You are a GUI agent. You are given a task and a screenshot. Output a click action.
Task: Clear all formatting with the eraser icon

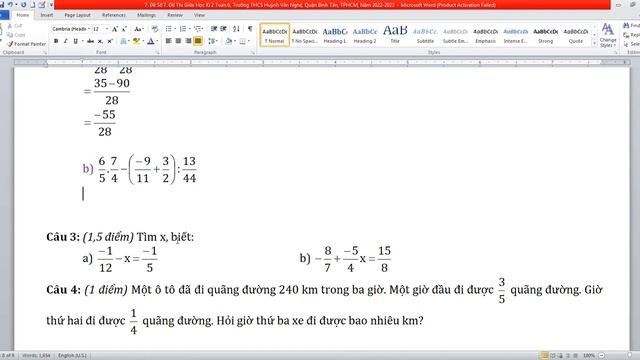point(155,29)
